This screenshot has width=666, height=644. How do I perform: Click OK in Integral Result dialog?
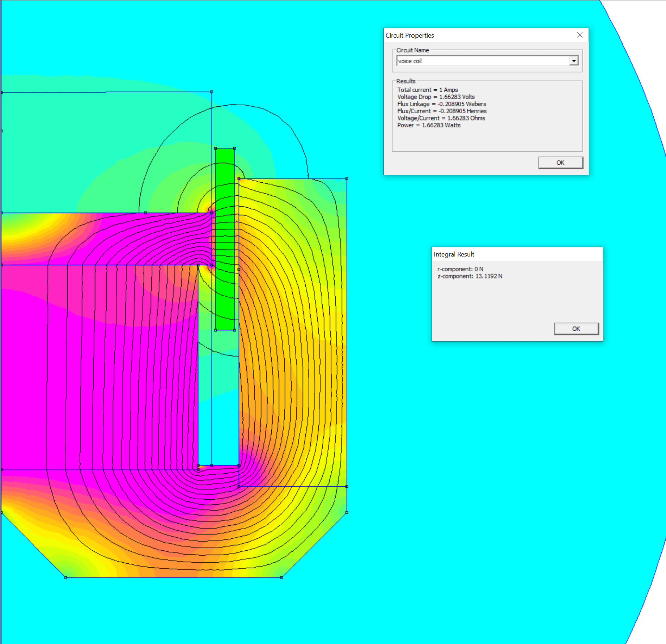pyautogui.click(x=576, y=329)
